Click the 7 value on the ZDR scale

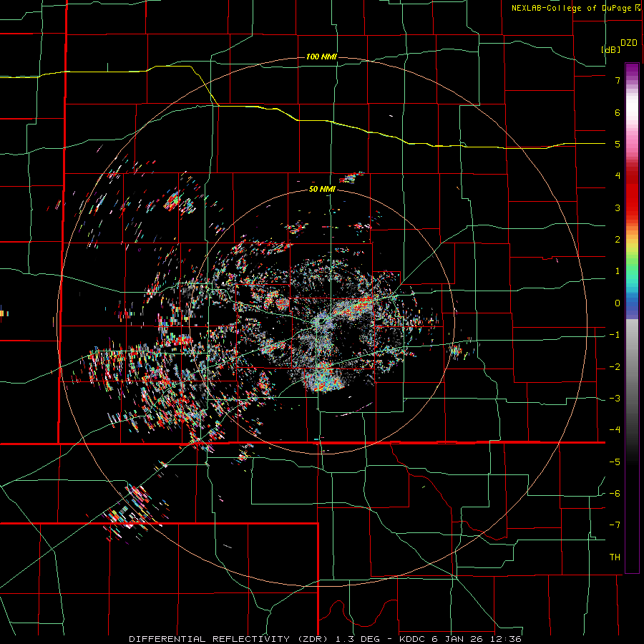click(x=618, y=80)
